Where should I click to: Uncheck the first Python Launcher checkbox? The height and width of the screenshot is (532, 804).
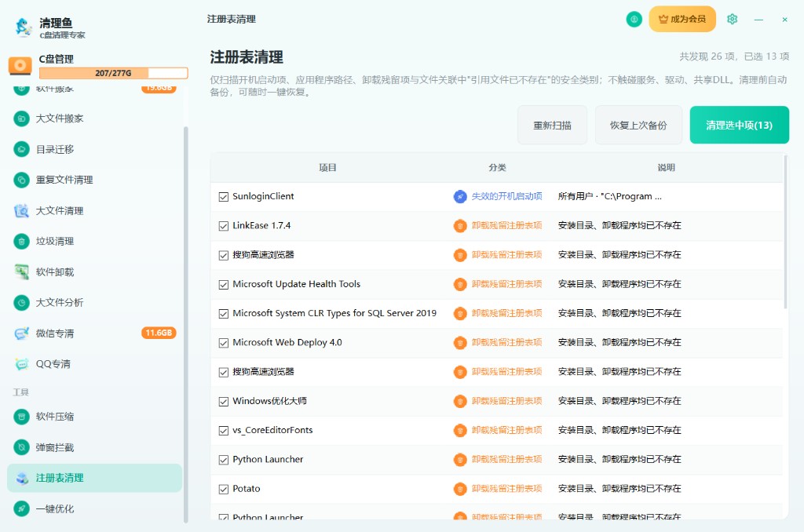224,460
